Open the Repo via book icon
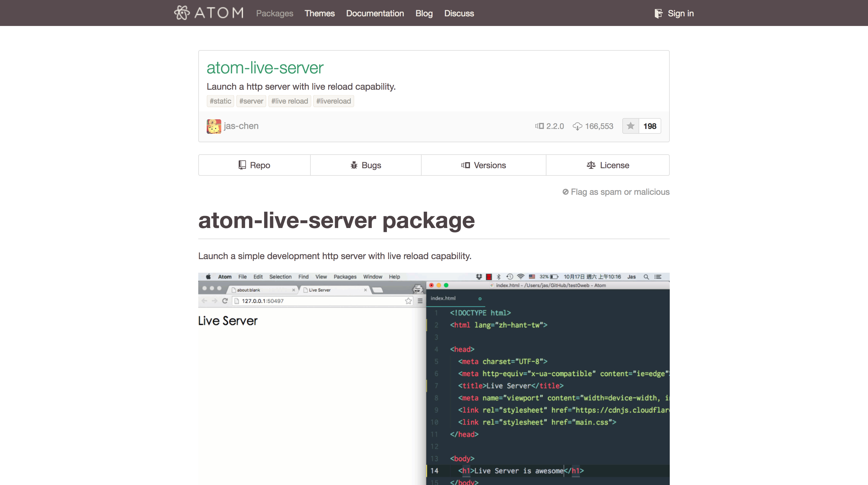This screenshot has width=868, height=485. click(x=242, y=165)
